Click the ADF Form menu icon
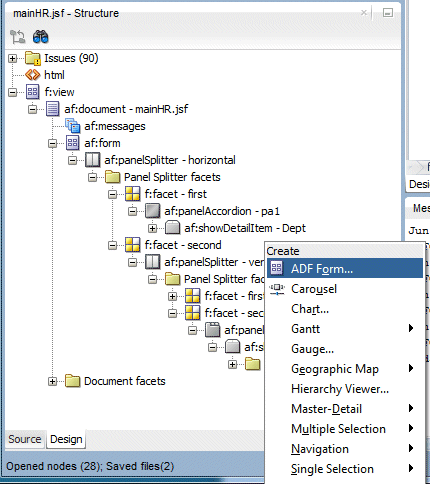Image resolution: width=430 pixels, height=484 pixels. click(277, 268)
